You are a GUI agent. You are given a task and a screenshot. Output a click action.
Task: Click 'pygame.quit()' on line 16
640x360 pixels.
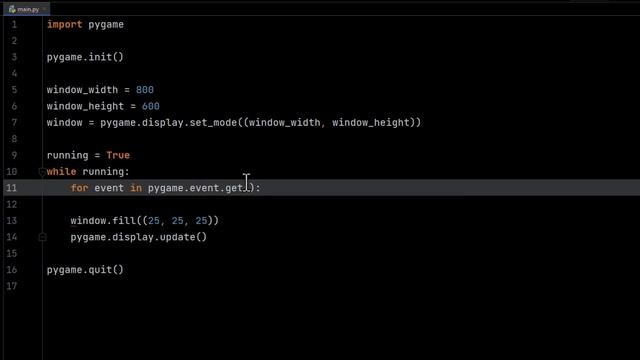coord(85,269)
